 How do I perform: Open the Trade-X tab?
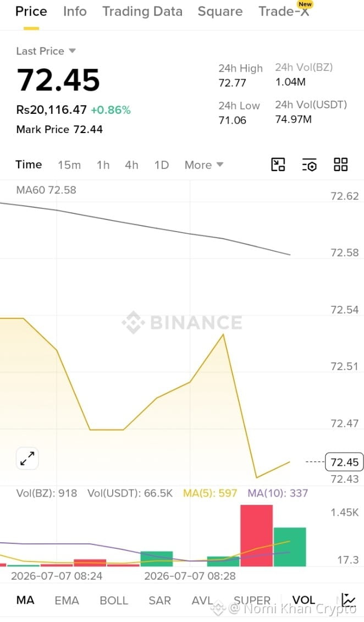point(284,12)
